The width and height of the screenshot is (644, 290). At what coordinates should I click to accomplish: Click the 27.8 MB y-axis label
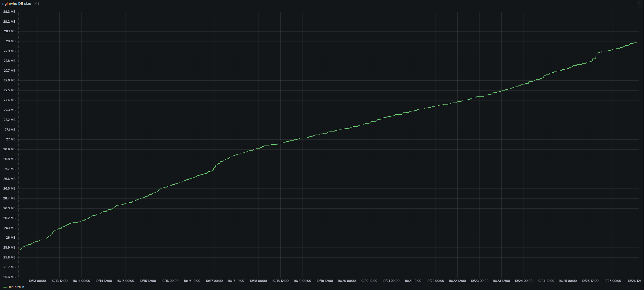point(9,61)
